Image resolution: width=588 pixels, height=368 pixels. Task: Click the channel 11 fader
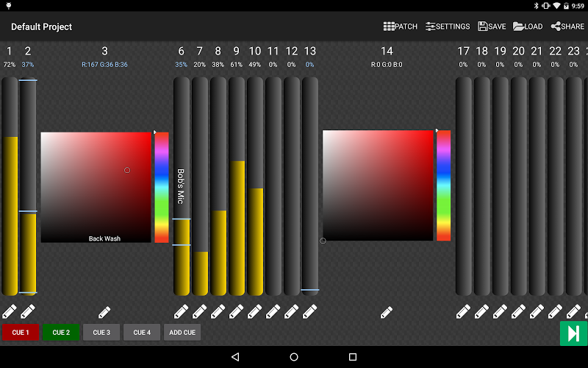(x=273, y=186)
